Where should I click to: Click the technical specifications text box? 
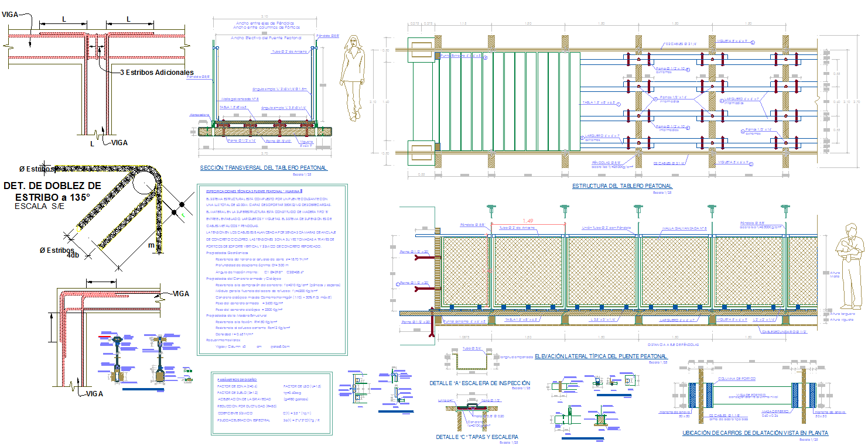(x=272, y=269)
